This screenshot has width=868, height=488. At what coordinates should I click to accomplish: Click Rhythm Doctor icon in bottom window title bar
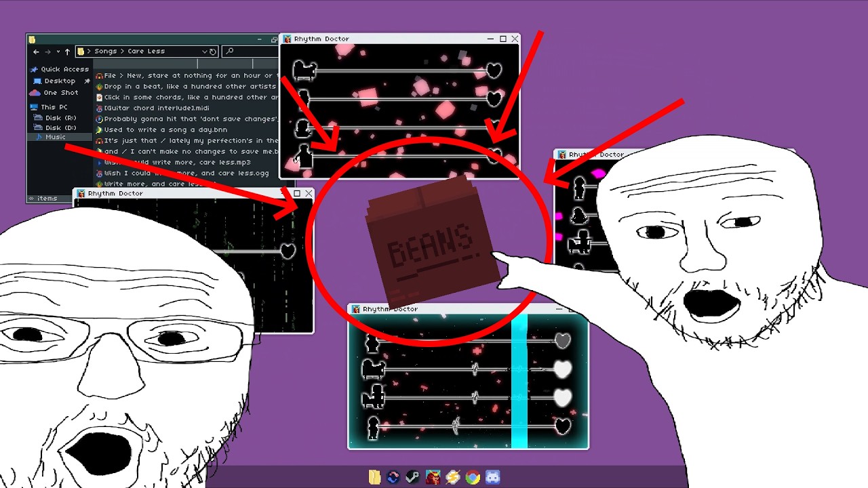coord(356,309)
